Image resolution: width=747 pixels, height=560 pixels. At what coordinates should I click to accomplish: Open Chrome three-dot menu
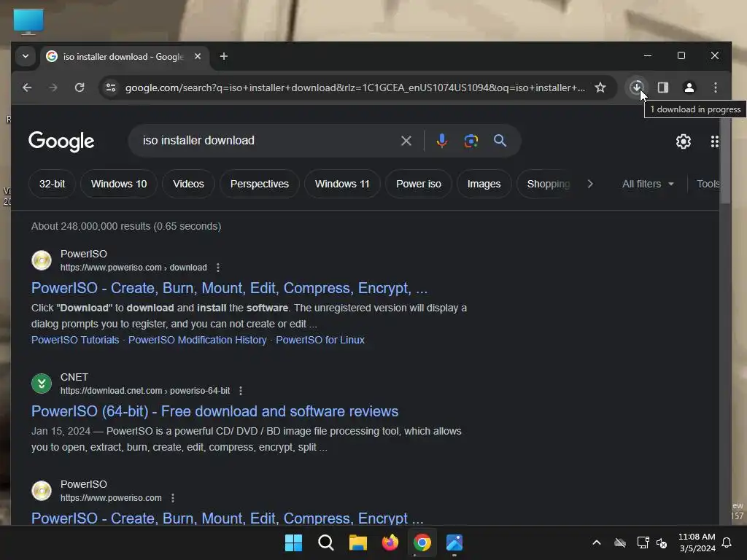tap(715, 87)
